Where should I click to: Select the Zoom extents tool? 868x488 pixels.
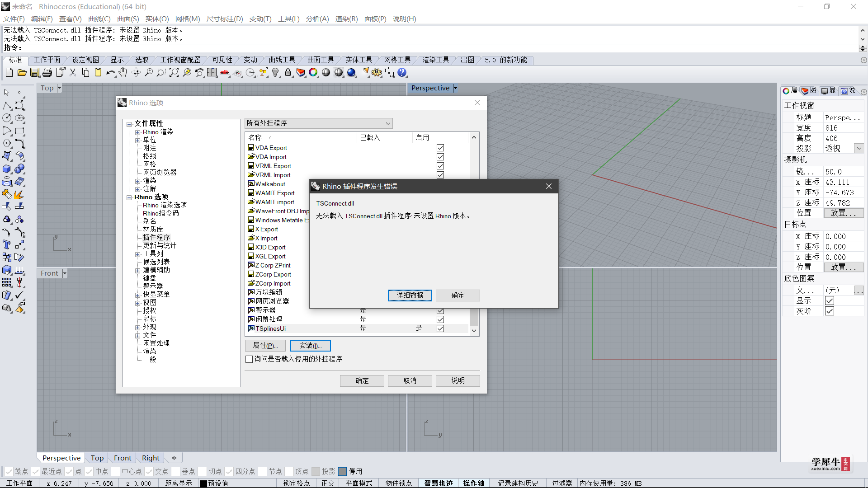[x=174, y=72]
